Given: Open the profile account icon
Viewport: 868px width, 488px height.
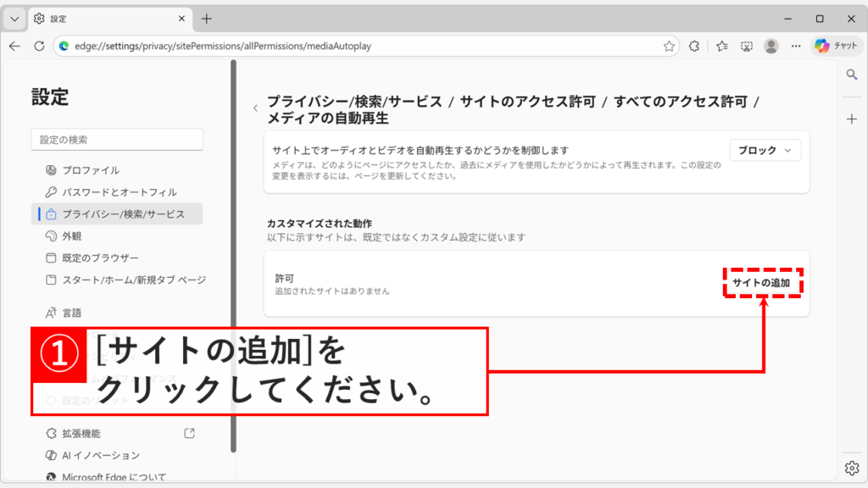Looking at the screenshot, I should coord(771,46).
